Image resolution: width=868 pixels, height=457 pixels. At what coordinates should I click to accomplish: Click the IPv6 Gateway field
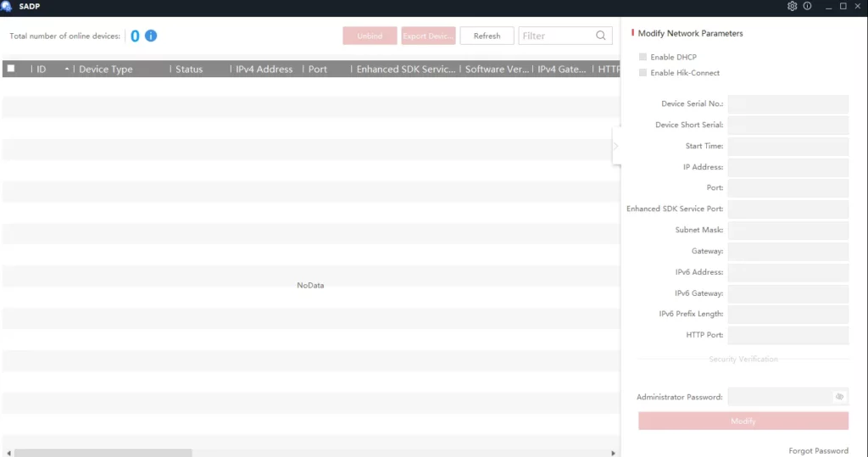[x=788, y=293]
